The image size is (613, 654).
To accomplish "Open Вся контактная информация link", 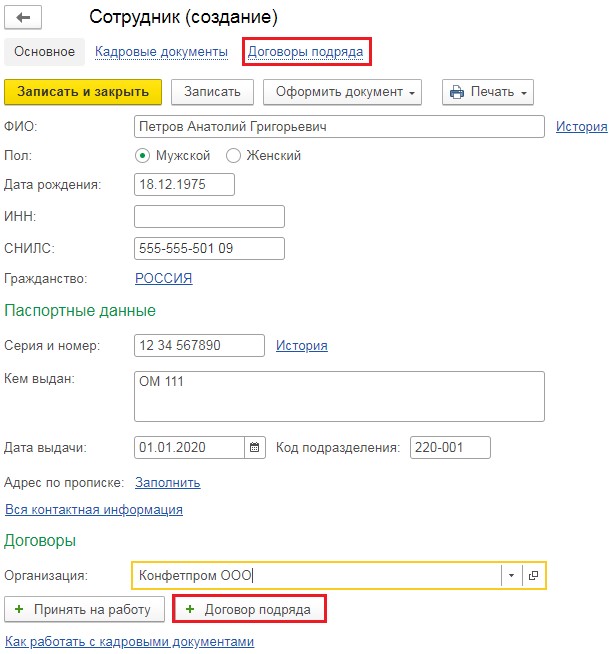I will [94, 509].
